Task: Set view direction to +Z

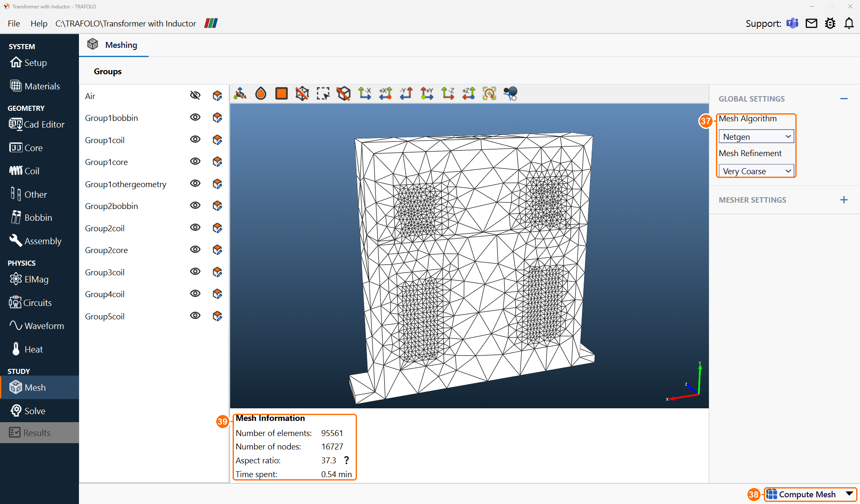Action: [469, 93]
